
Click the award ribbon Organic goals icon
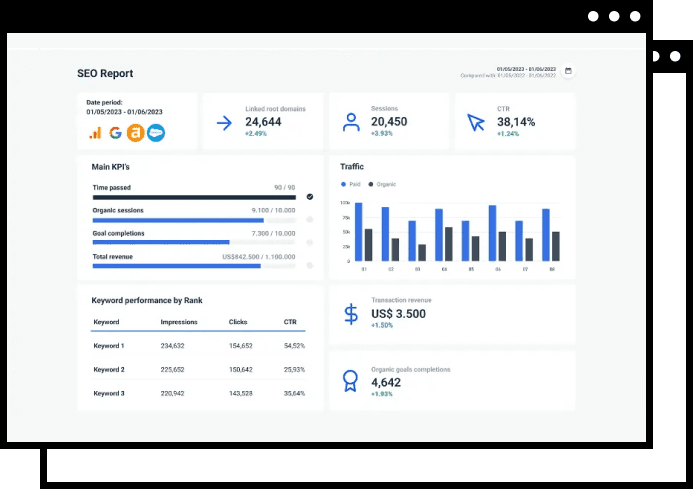[350, 380]
